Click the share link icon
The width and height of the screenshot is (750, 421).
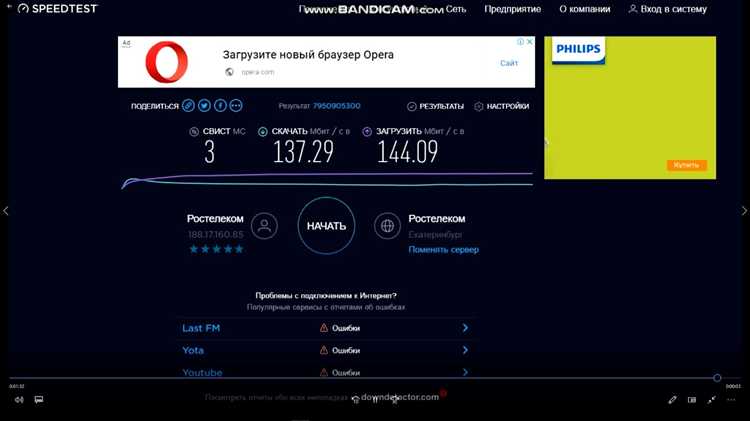(x=188, y=106)
